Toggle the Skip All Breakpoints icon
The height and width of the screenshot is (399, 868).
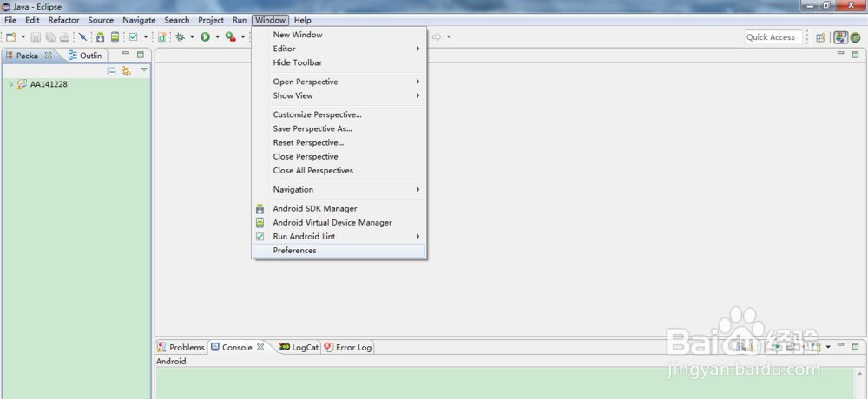tap(82, 37)
